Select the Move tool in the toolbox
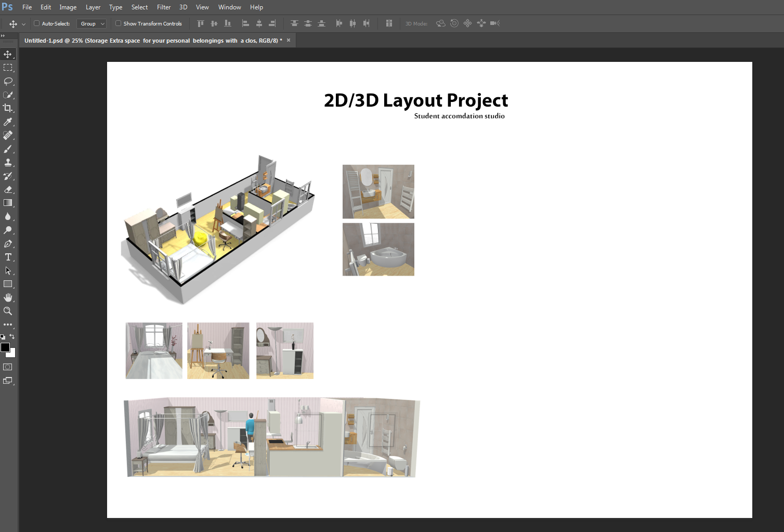The height and width of the screenshot is (532, 784). pyautogui.click(x=8, y=54)
